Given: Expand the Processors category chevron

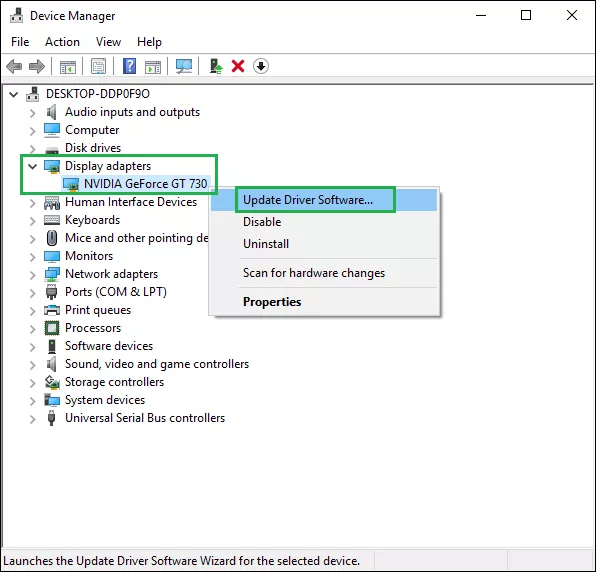Looking at the screenshot, I should click(33, 329).
